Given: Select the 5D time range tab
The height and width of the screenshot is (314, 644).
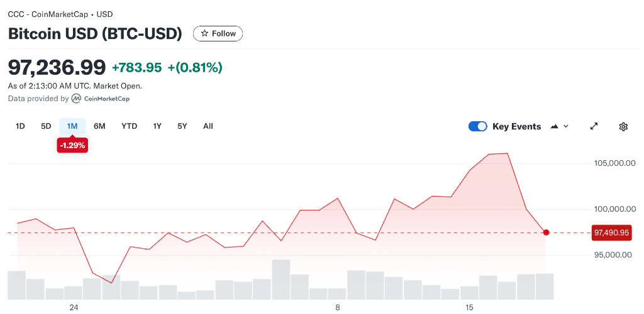Looking at the screenshot, I should (46, 126).
